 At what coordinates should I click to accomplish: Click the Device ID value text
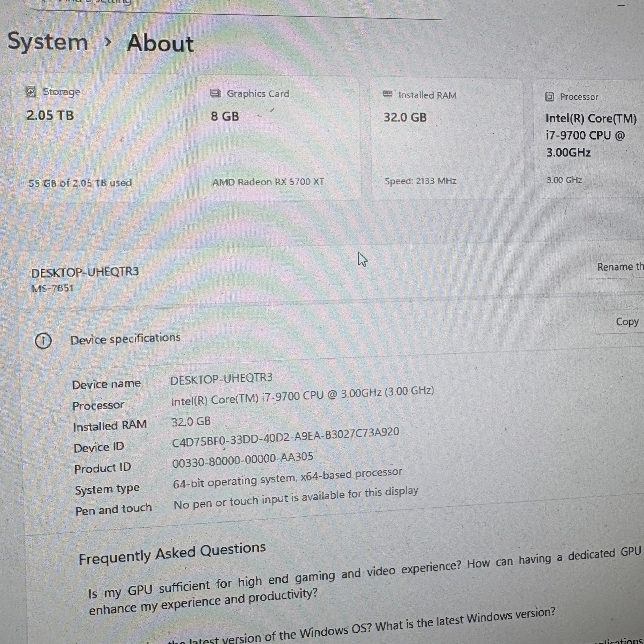(x=285, y=437)
